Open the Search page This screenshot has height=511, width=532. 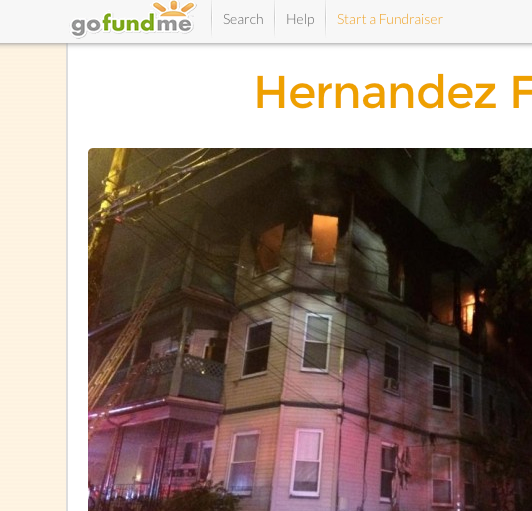(243, 19)
